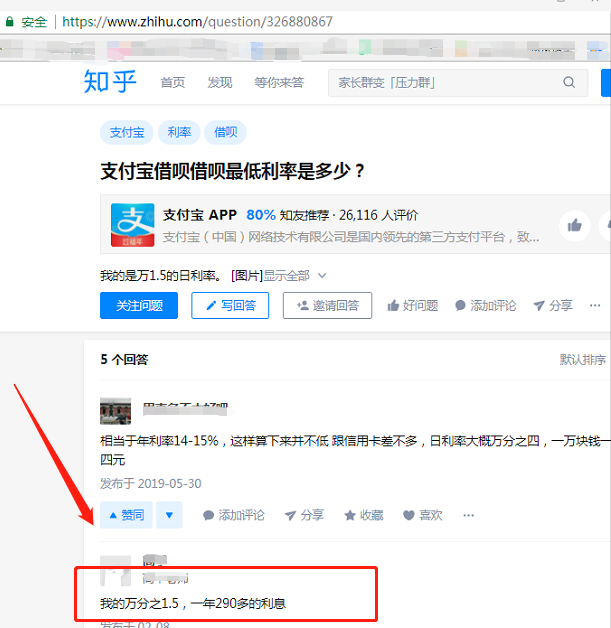Image resolution: width=611 pixels, height=628 pixels.
Task: Click the Zhihu logo
Action: point(110,82)
